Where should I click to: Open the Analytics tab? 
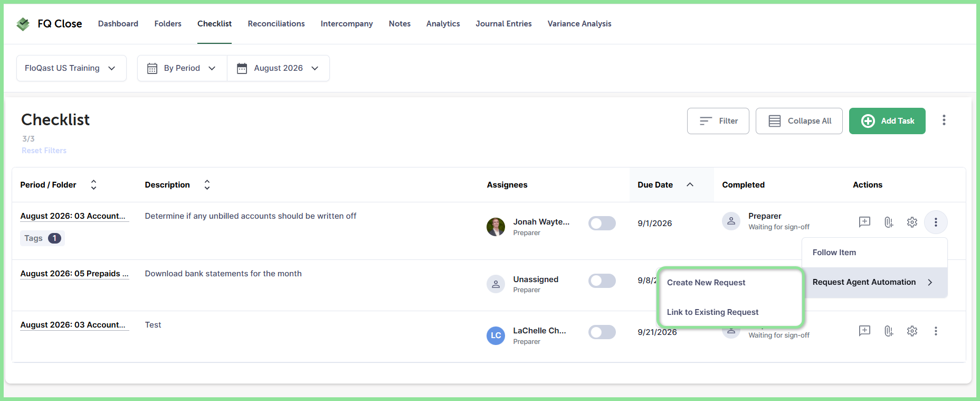point(443,24)
